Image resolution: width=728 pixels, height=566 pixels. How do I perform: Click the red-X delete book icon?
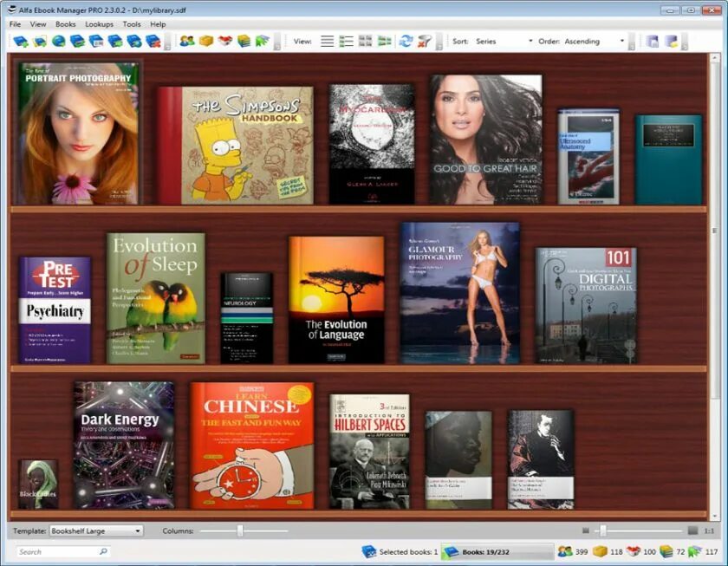[153, 42]
